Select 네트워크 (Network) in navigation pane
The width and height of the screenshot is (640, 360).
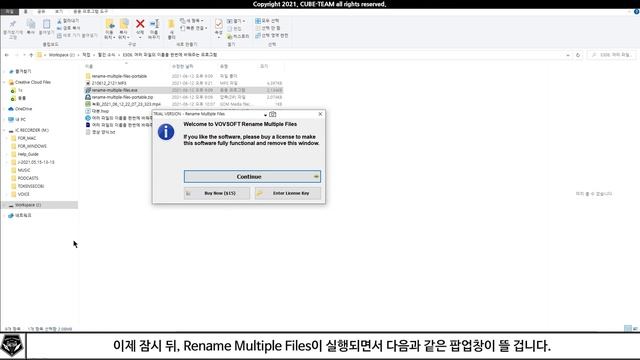tap(20, 216)
